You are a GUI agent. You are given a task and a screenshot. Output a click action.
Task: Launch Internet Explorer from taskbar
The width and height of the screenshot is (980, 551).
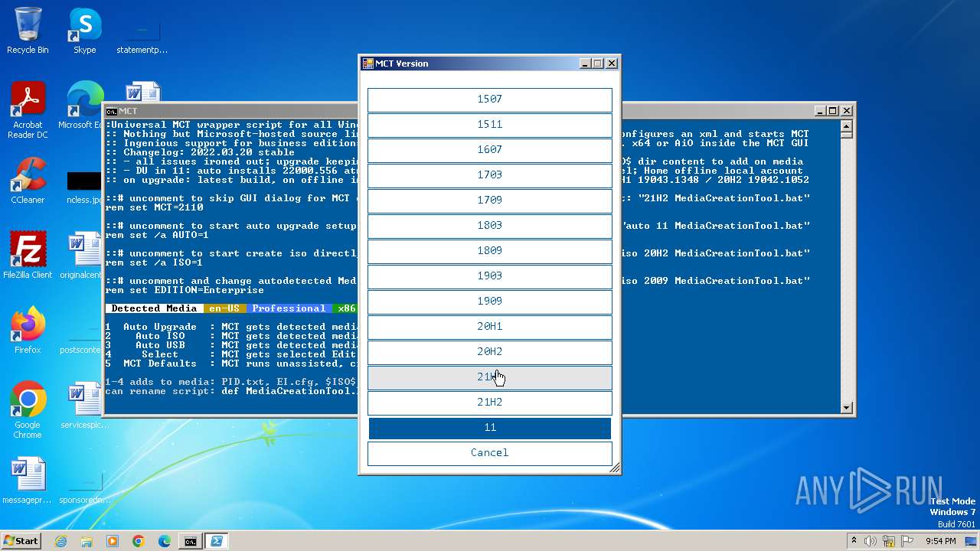point(60,541)
